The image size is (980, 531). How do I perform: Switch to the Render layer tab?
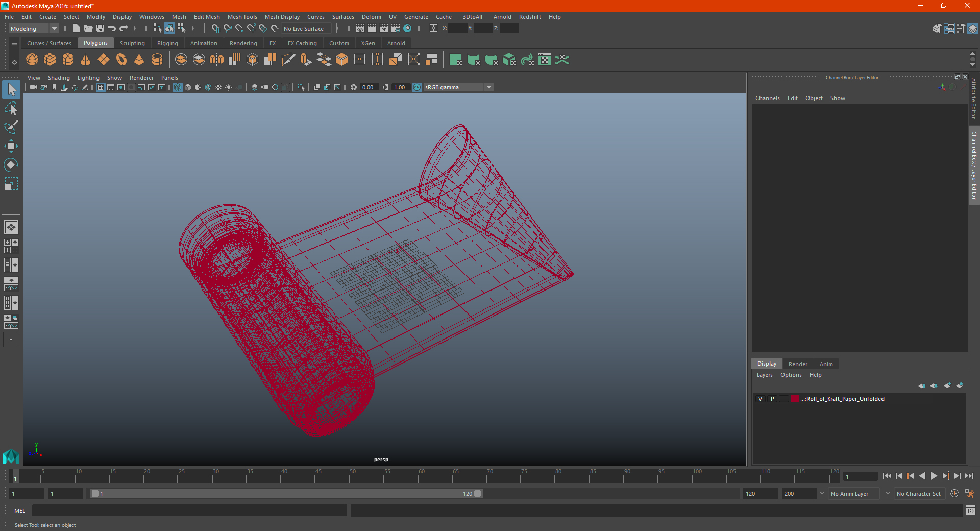pyautogui.click(x=798, y=364)
